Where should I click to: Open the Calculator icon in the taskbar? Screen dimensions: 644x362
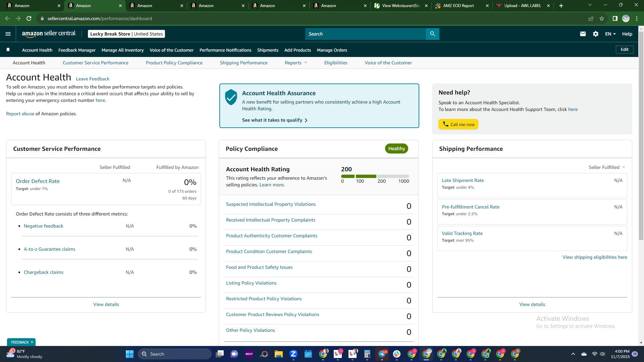click(x=367, y=354)
